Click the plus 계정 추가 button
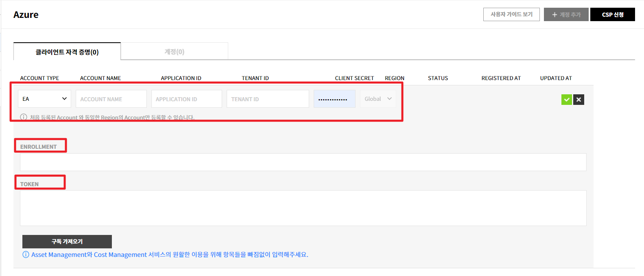 point(566,15)
